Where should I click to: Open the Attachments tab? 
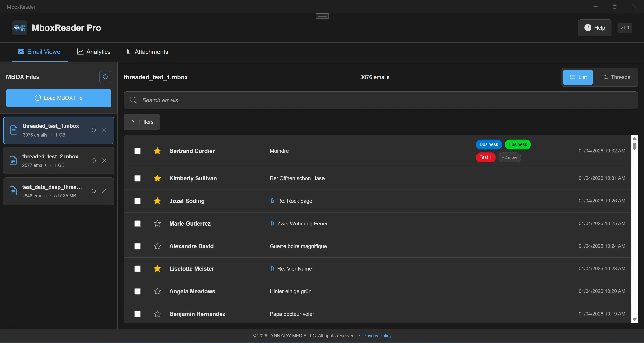coord(147,52)
